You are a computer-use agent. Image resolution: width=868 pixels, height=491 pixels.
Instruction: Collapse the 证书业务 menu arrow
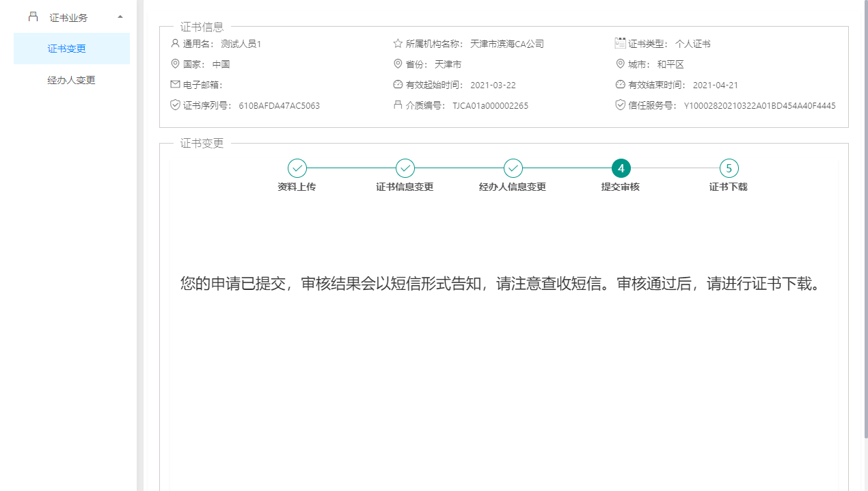pyautogui.click(x=120, y=17)
